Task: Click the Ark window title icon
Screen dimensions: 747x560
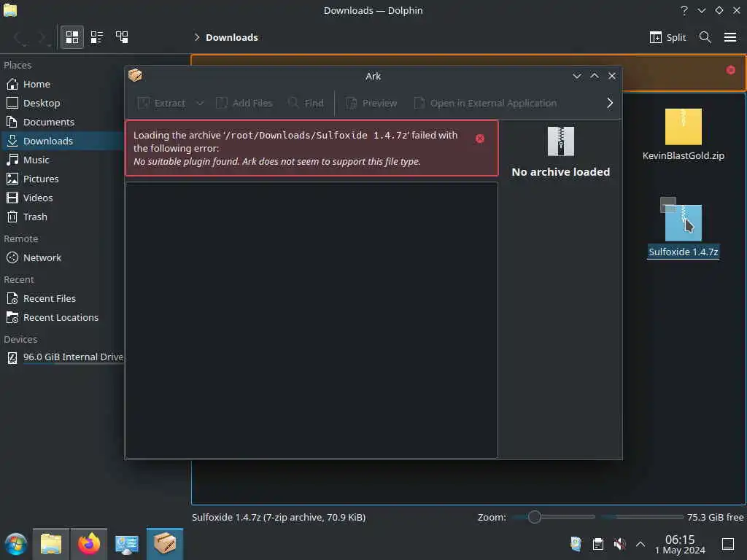Action: pos(135,75)
